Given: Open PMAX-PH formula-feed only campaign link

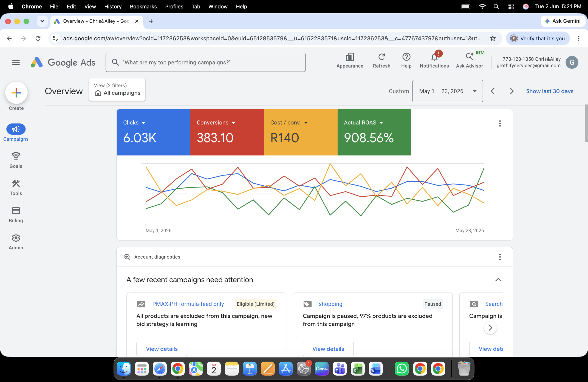Looking at the screenshot, I should (x=188, y=304).
